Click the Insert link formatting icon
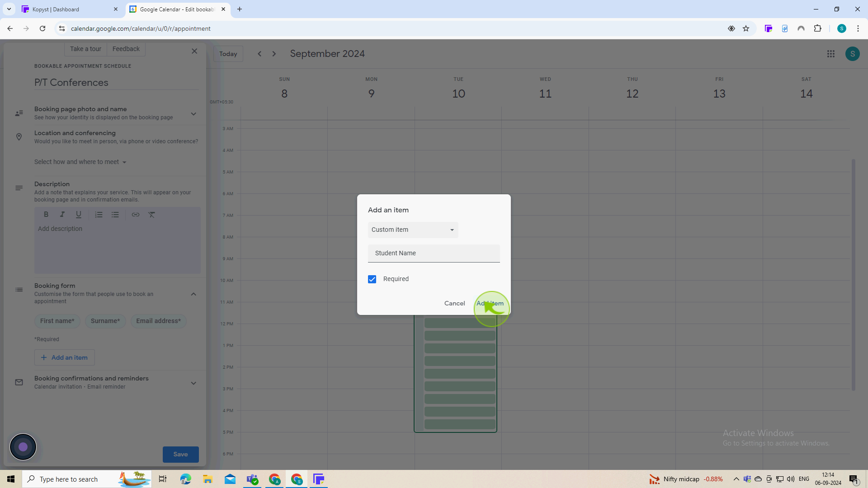This screenshot has width=868, height=488. (x=135, y=215)
